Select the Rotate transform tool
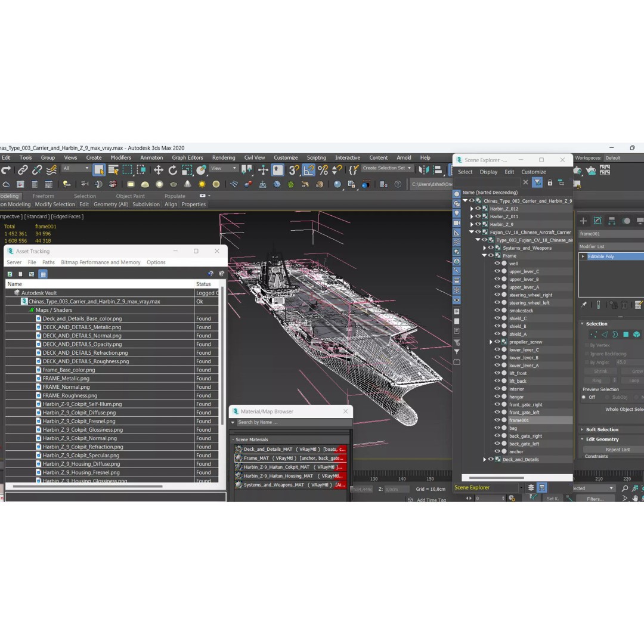Screen dimensions: 644x644 [x=172, y=170]
